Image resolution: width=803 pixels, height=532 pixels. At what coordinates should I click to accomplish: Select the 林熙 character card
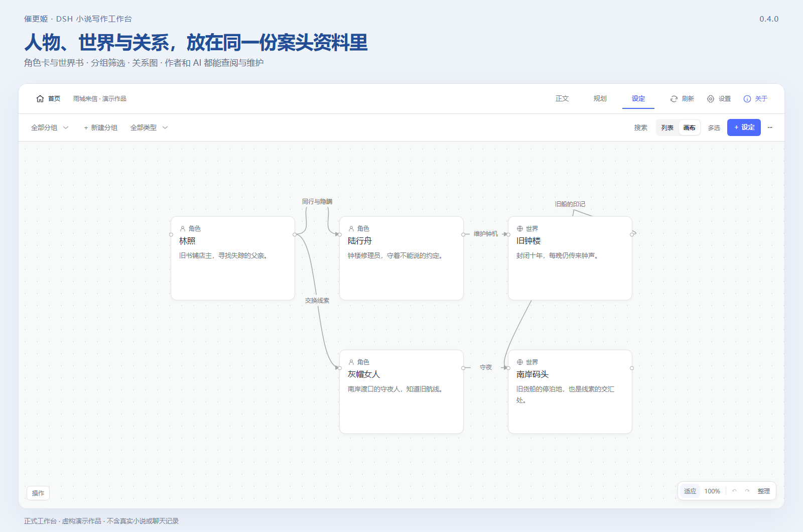[x=233, y=258]
